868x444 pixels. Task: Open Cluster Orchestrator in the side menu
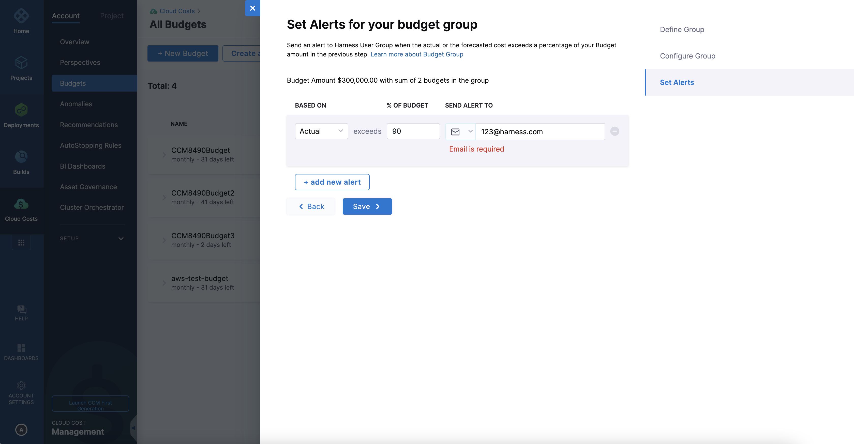[92, 207]
